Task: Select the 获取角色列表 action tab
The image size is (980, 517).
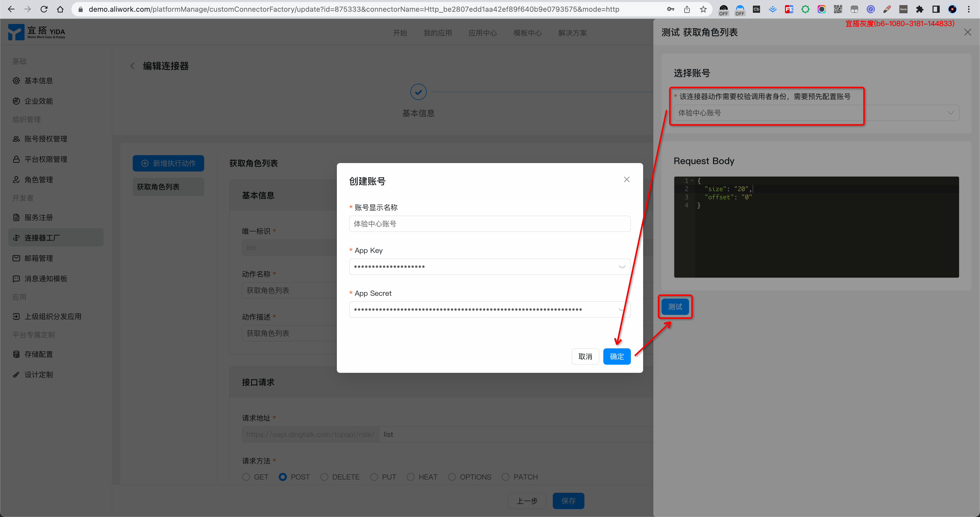Action: [x=168, y=187]
